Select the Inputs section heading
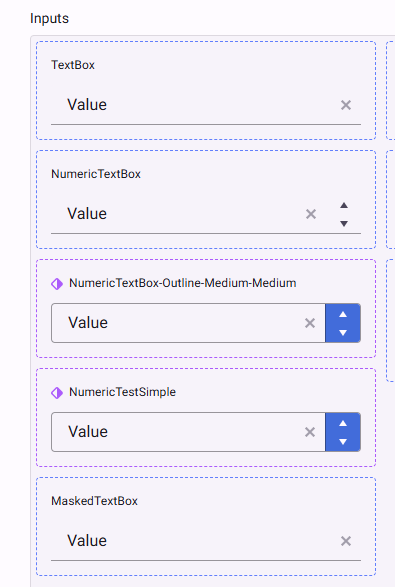Screen dimensions: 395x587 [x=49, y=18]
